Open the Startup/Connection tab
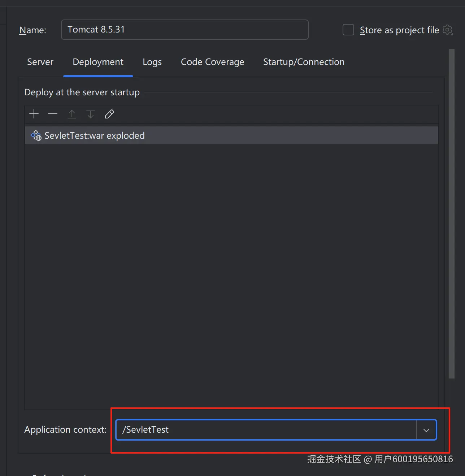This screenshot has width=465, height=476. coord(304,62)
